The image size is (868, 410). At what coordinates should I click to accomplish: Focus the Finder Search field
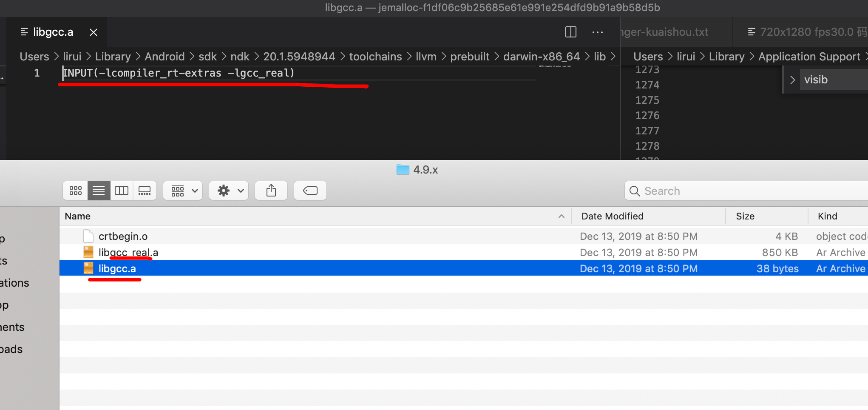pos(746,191)
